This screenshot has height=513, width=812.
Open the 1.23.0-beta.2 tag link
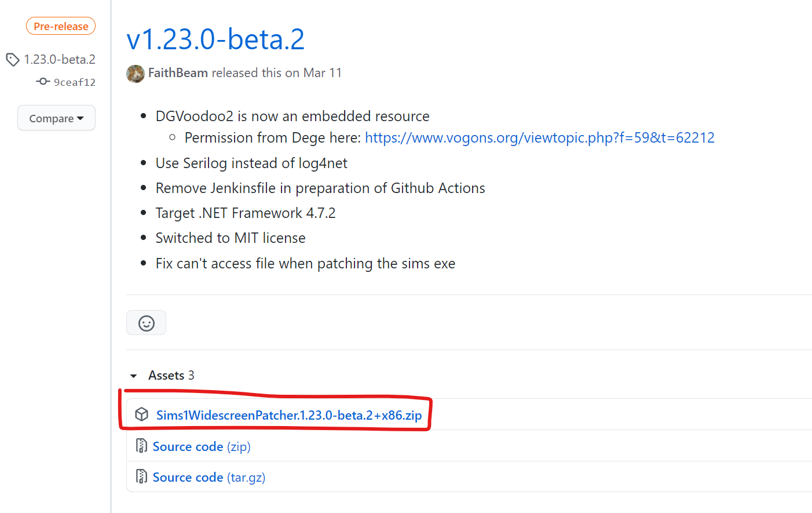[60, 59]
